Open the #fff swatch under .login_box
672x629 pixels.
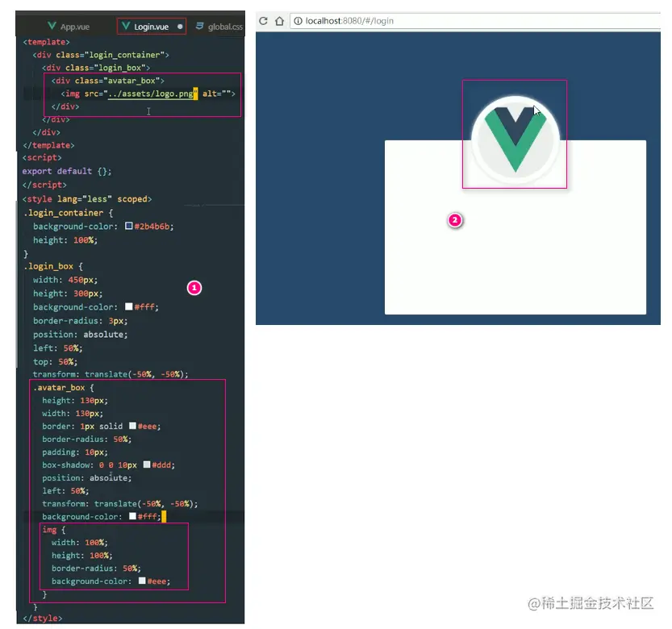click(128, 306)
